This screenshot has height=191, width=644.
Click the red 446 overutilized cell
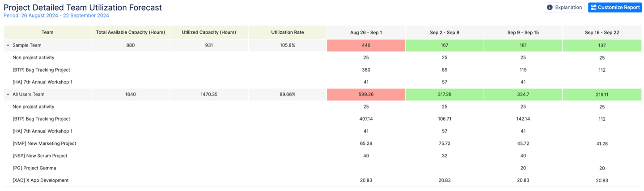tap(366, 45)
